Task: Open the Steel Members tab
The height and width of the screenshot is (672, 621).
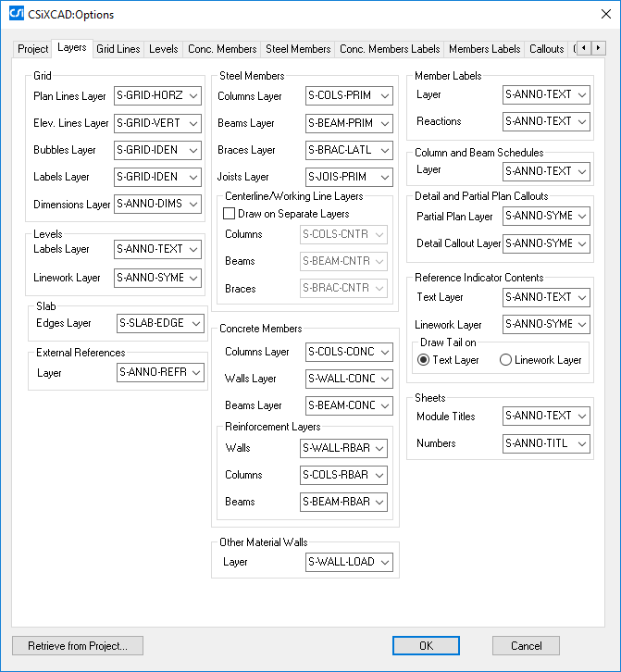Action: [298, 49]
